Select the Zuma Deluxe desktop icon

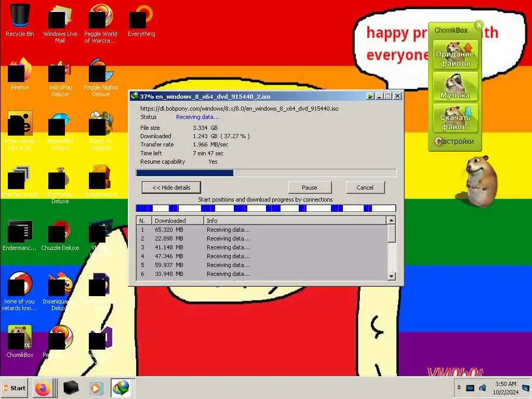click(x=100, y=181)
